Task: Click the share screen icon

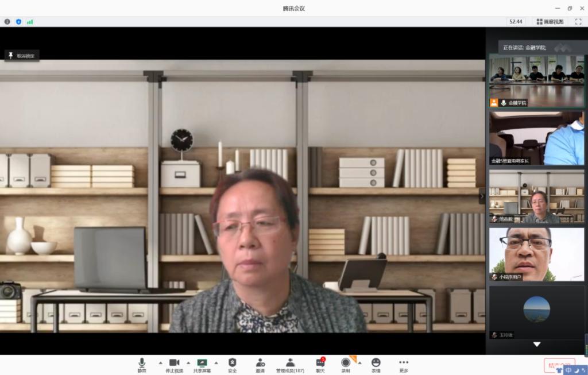Action: (x=202, y=364)
